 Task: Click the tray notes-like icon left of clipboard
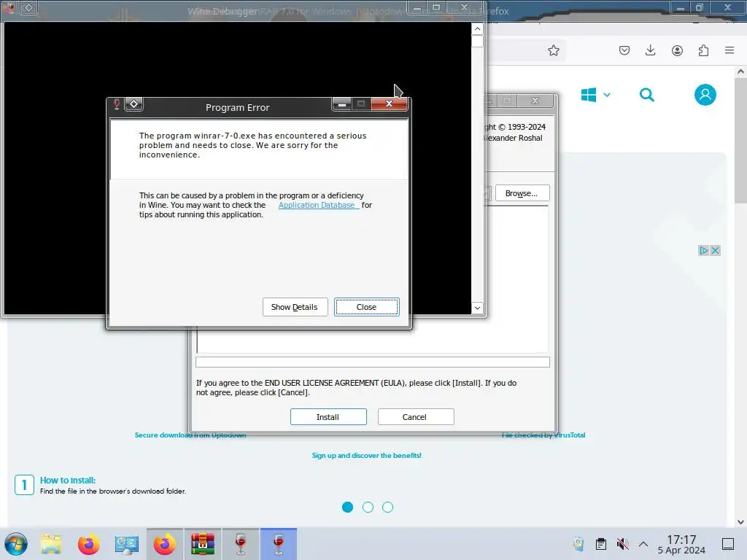click(578, 544)
